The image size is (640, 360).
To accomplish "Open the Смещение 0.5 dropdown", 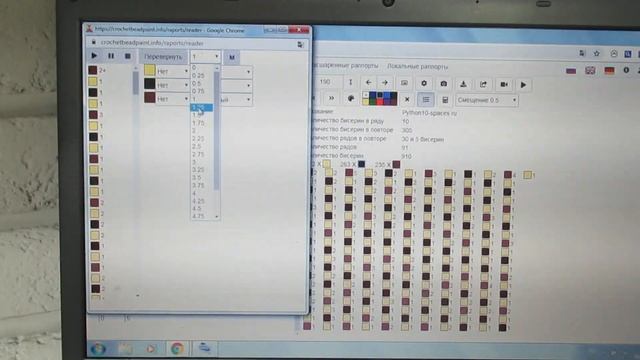I will click(x=487, y=100).
